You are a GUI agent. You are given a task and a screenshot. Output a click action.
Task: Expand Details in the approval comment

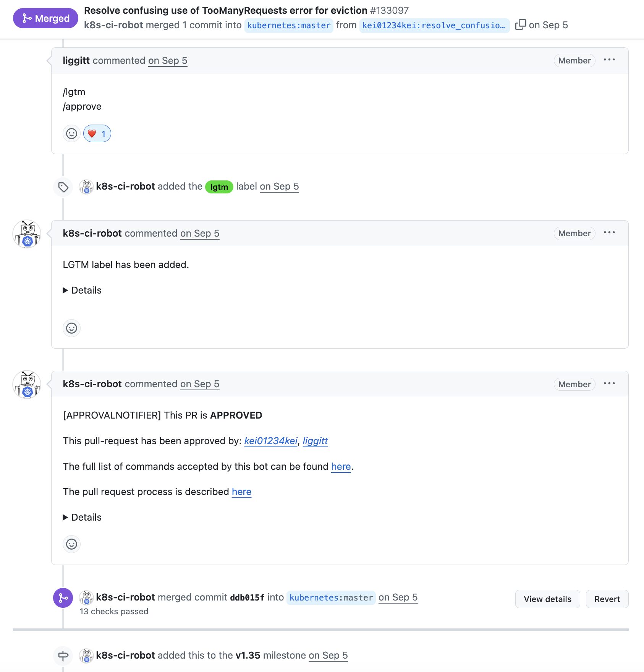(x=82, y=517)
